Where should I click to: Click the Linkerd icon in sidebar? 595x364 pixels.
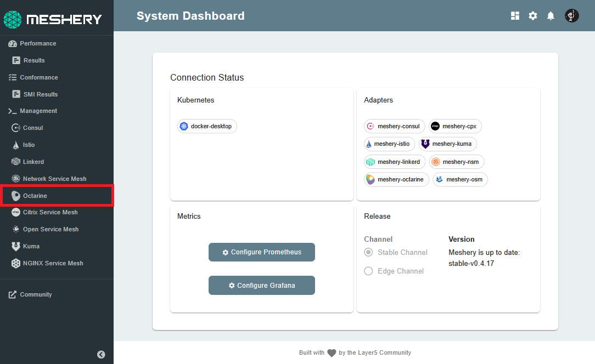coord(16,162)
